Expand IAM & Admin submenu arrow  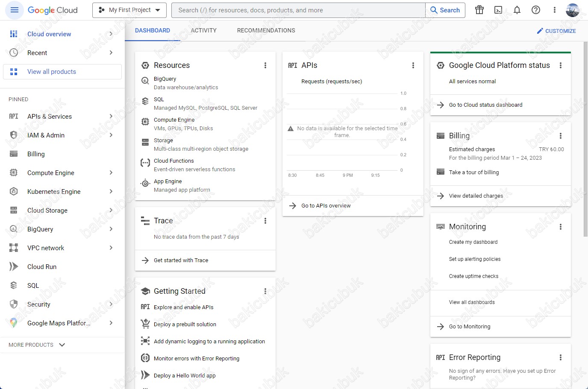click(111, 135)
